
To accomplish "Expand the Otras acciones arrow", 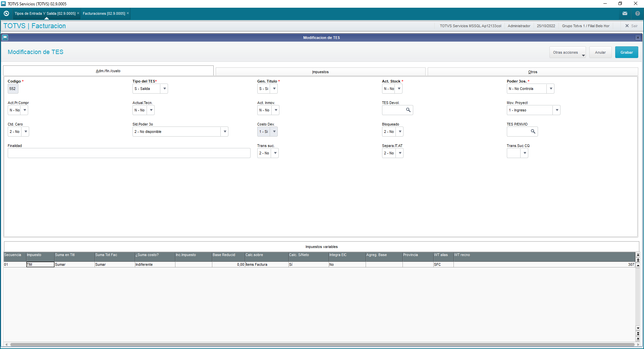I will 583,55.
